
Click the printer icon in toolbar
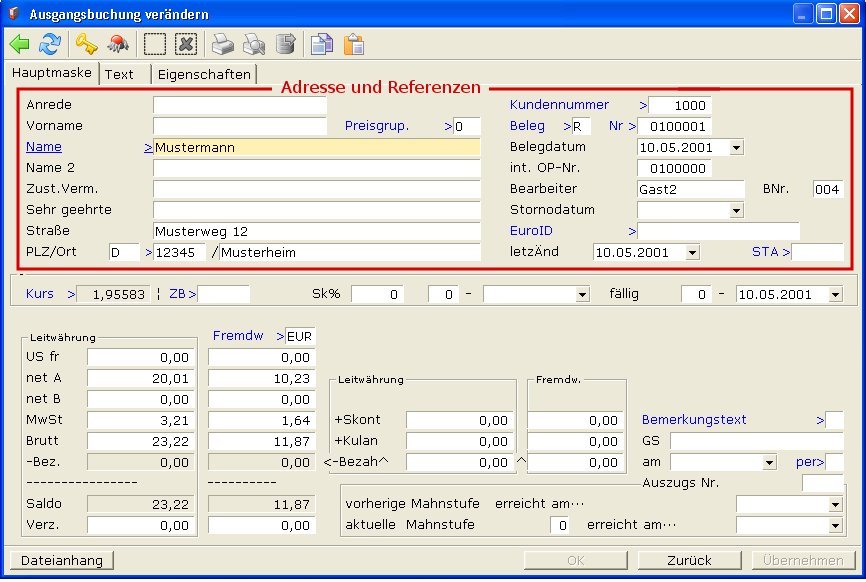tap(222, 44)
